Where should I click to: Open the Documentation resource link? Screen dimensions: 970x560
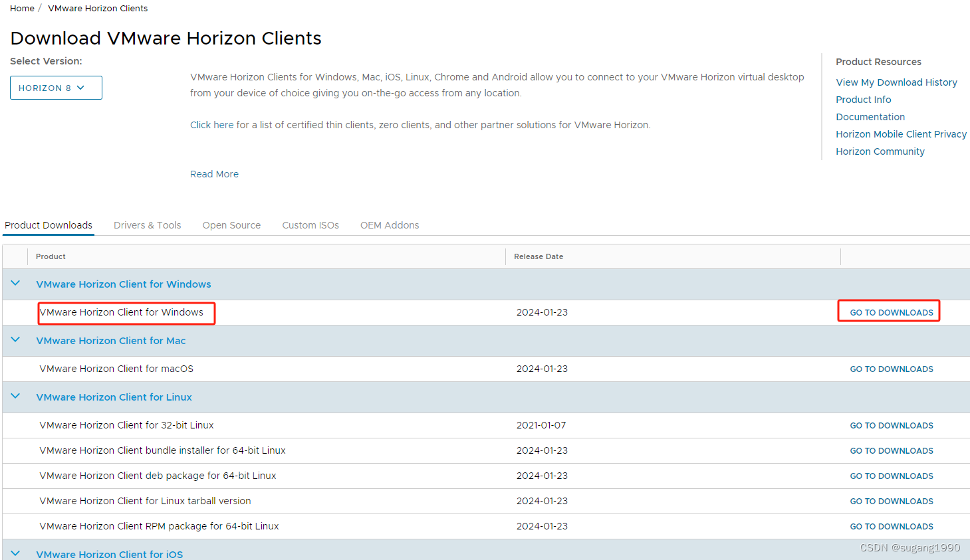coord(870,117)
